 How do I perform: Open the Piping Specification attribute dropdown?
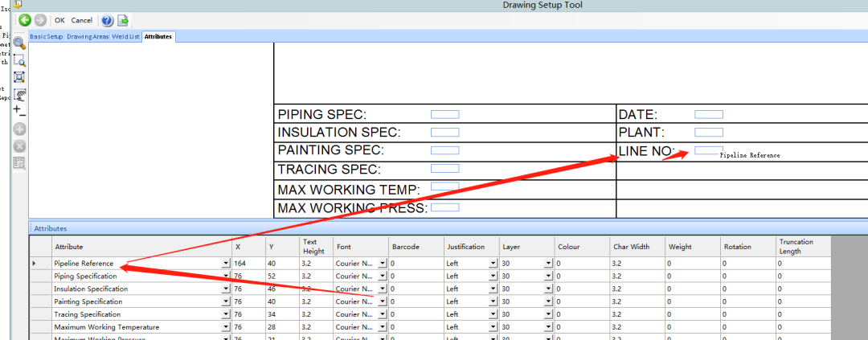point(226,276)
